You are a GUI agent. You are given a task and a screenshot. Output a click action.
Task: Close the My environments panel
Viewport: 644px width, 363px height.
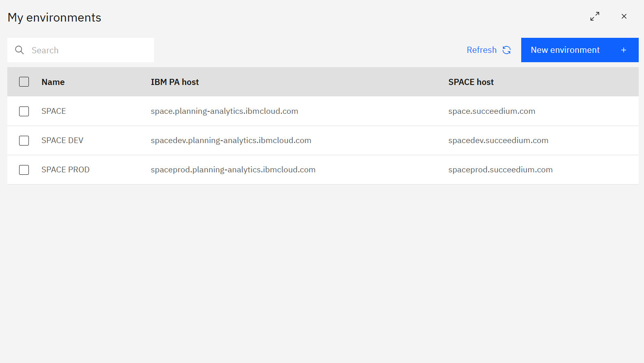coord(624,16)
